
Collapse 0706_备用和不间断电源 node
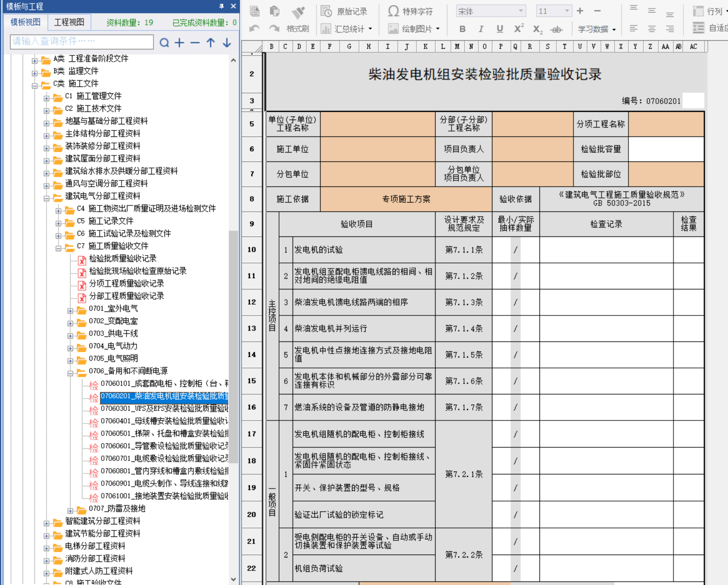pos(70,373)
